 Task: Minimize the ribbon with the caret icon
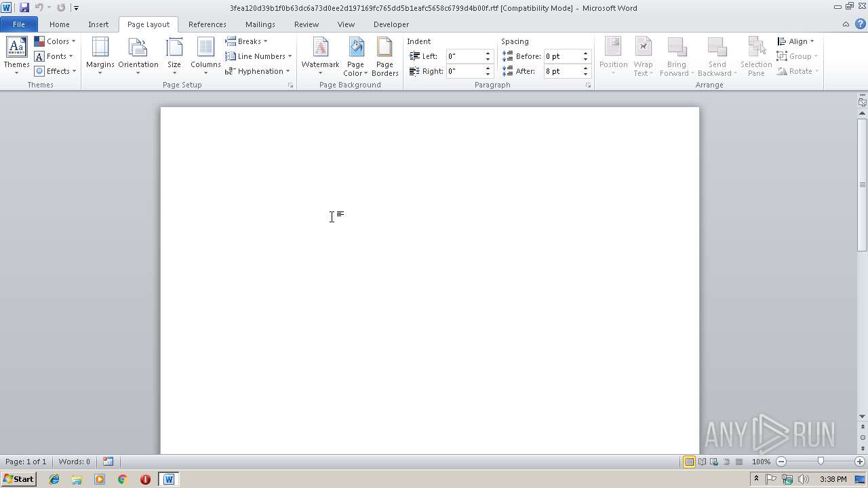846,24
